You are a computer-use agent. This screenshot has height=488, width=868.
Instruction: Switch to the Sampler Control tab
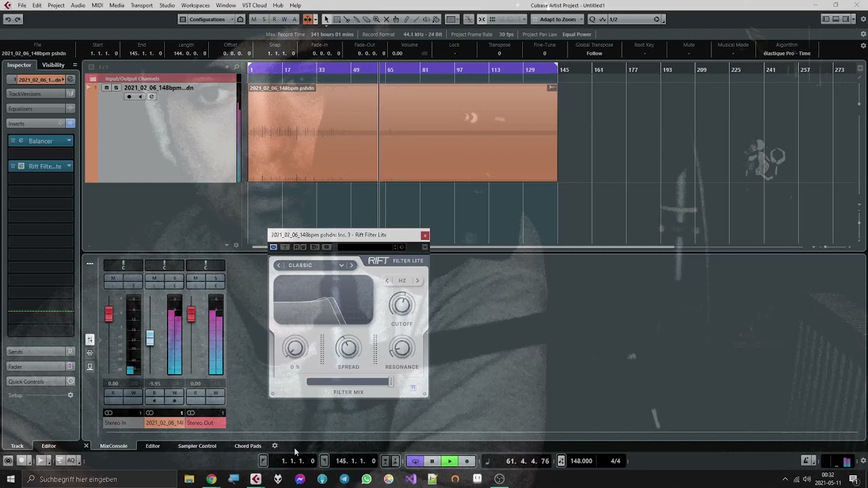(x=197, y=446)
